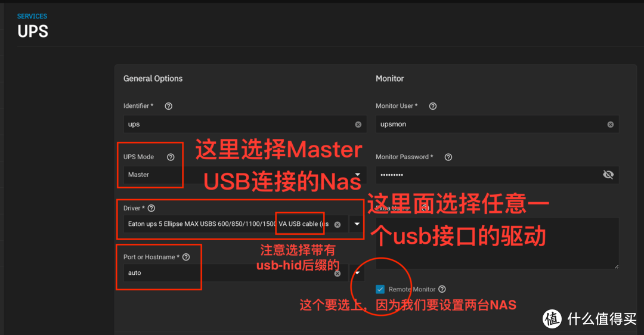Clear the Port or Hostname value
Viewport: 644px width, 335px height.
click(337, 274)
